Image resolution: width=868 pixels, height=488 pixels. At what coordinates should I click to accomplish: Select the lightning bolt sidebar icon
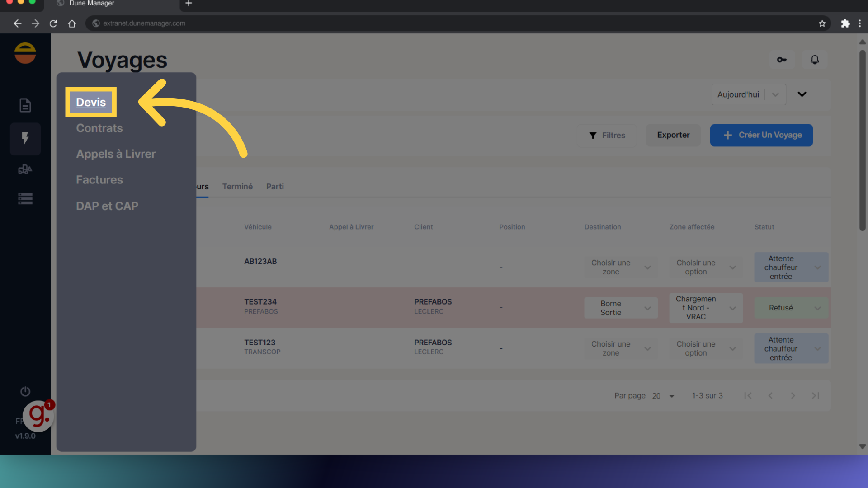pyautogui.click(x=25, y=138)
